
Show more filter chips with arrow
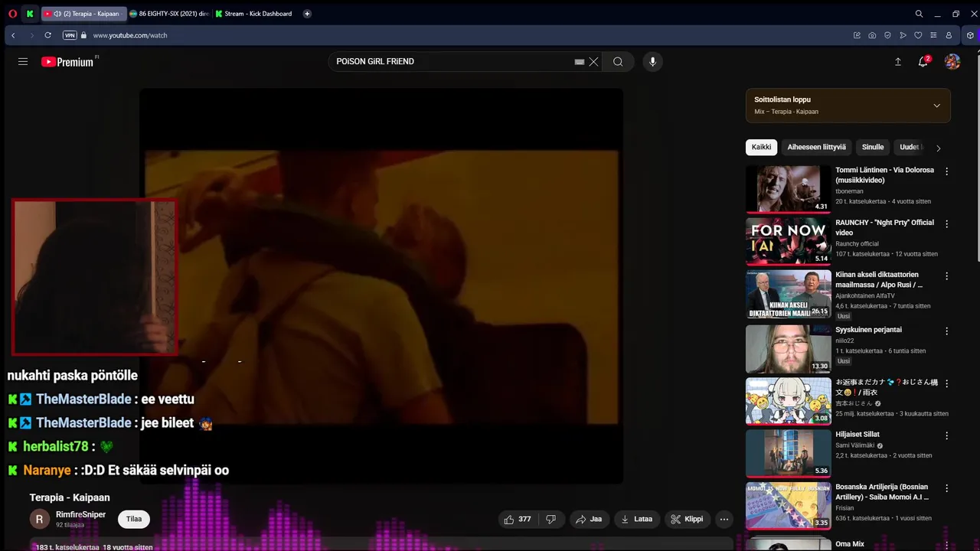point(939,148)
